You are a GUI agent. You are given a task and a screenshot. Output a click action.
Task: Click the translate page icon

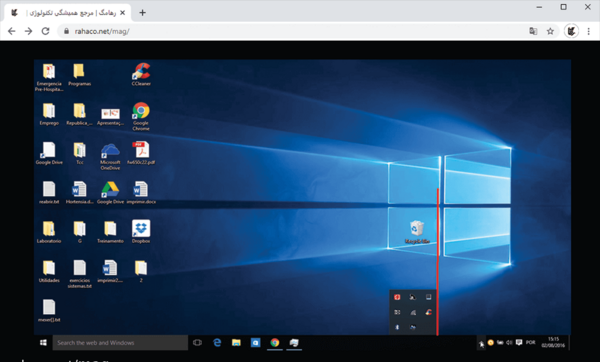533,31
